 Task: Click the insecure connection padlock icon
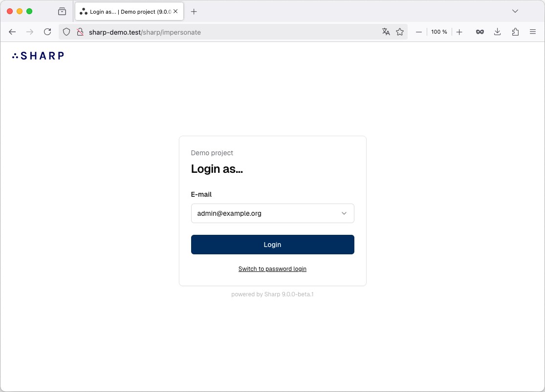coord(80,32)
